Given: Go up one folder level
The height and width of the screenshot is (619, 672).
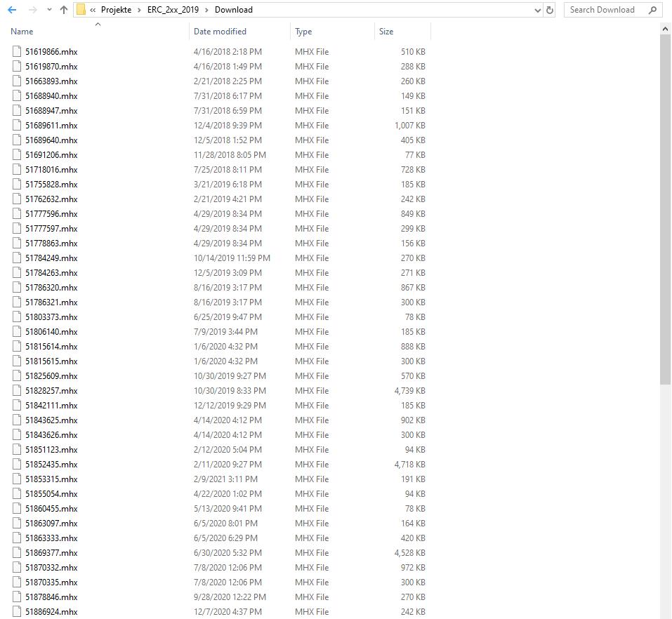Looking at the screenshot, I should [x=64, y=10].
